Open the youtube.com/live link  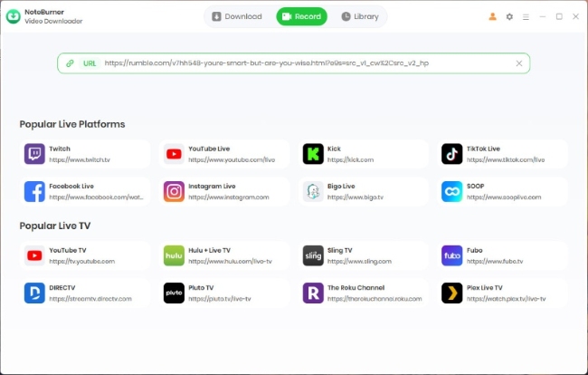pyautogui.click(x=232, y=160)
